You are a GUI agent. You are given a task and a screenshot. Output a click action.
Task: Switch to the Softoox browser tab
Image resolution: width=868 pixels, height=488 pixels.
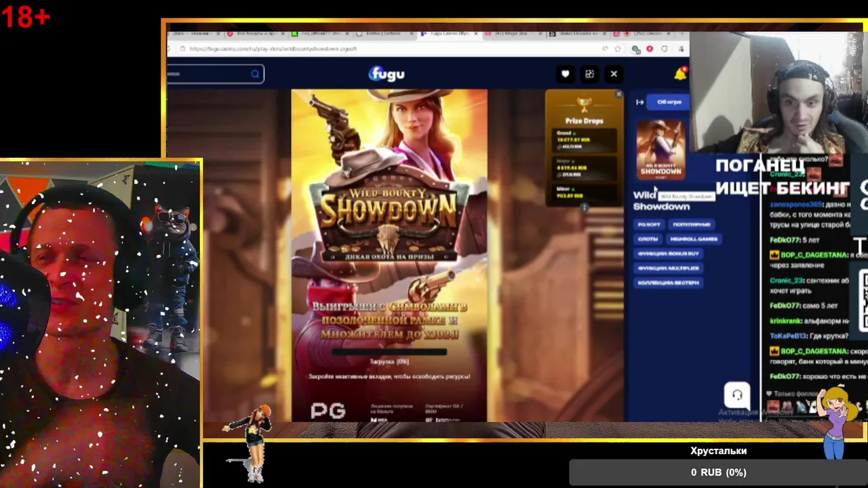coord(387,33)
